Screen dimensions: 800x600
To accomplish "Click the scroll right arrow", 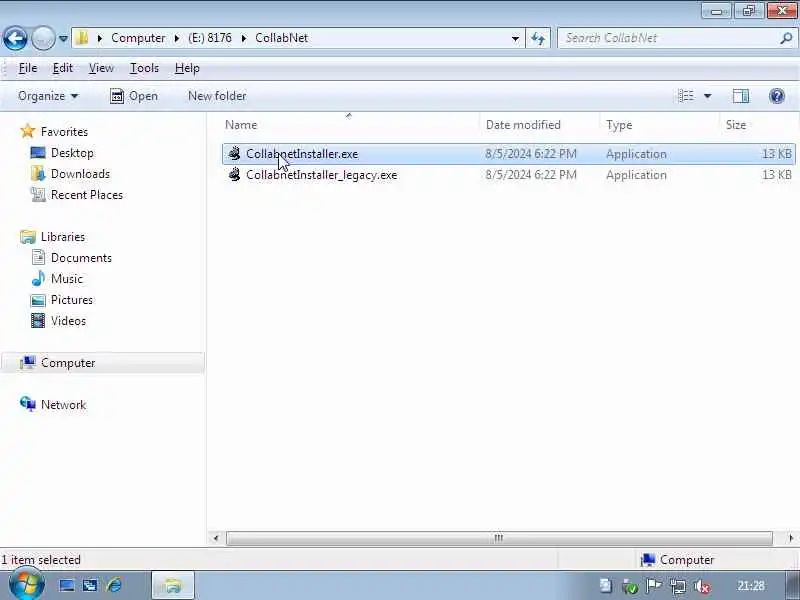I will (791, 538).
